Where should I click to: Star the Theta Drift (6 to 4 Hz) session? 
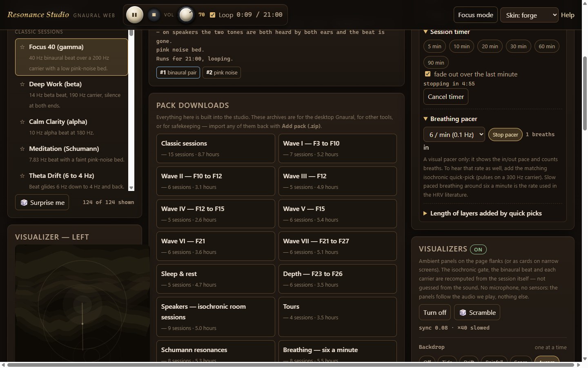pos(22,176)
